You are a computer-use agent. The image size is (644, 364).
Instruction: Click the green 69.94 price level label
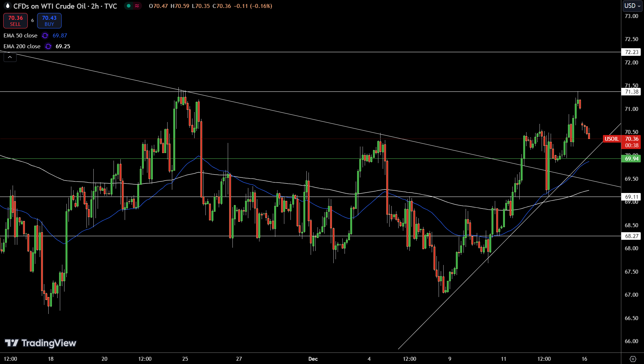click(x=631, y=159)
